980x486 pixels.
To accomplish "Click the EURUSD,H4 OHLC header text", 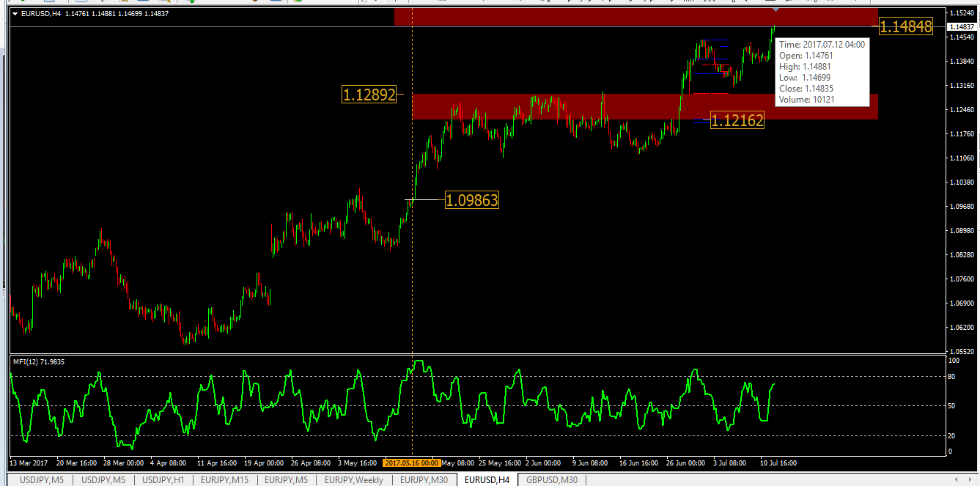I will tap(95, 13).
